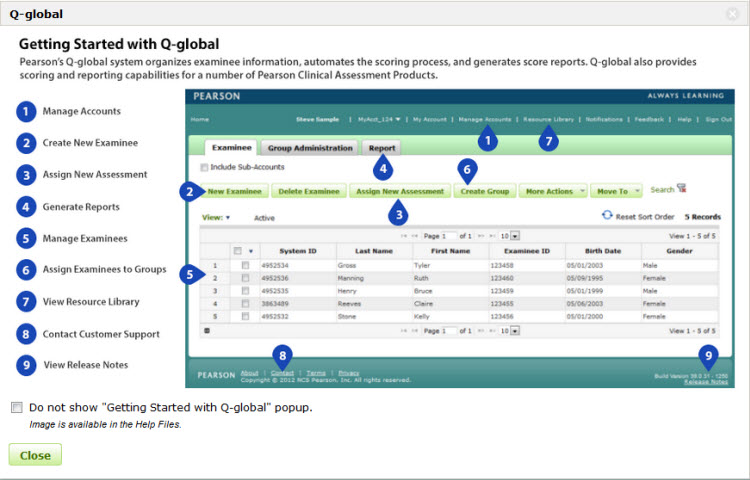The height and width of the screenshot is (480, 750).
Task: Select the checkbox for the Manning row
Action: click(245, 278)
